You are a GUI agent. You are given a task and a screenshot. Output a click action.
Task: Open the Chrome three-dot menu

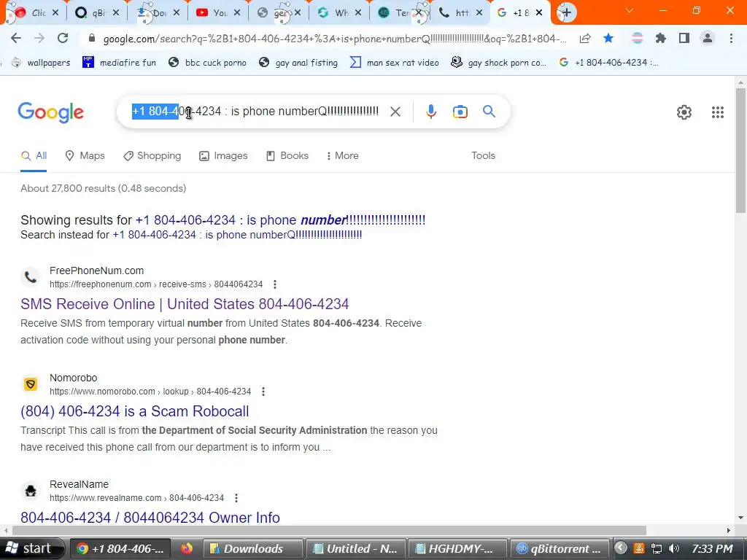point(731,38)
